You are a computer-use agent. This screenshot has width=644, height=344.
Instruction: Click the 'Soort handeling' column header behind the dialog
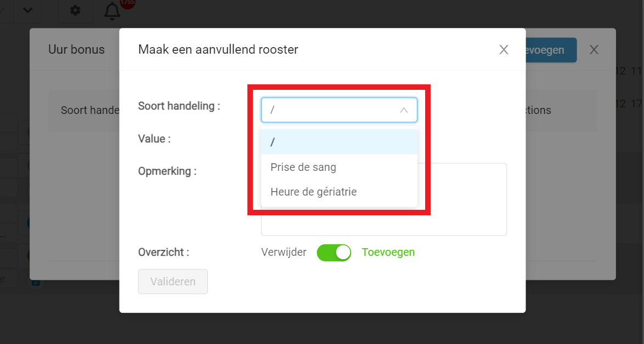[x=91, y=110]
